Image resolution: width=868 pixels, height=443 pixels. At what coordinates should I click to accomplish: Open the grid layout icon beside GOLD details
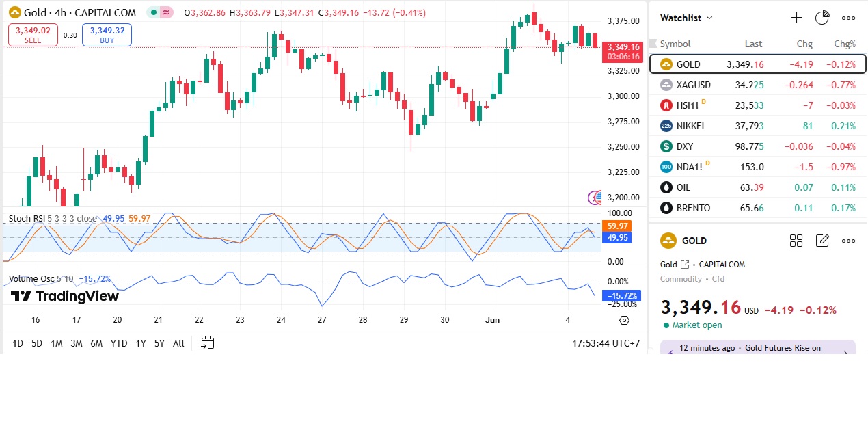point(796,241)
